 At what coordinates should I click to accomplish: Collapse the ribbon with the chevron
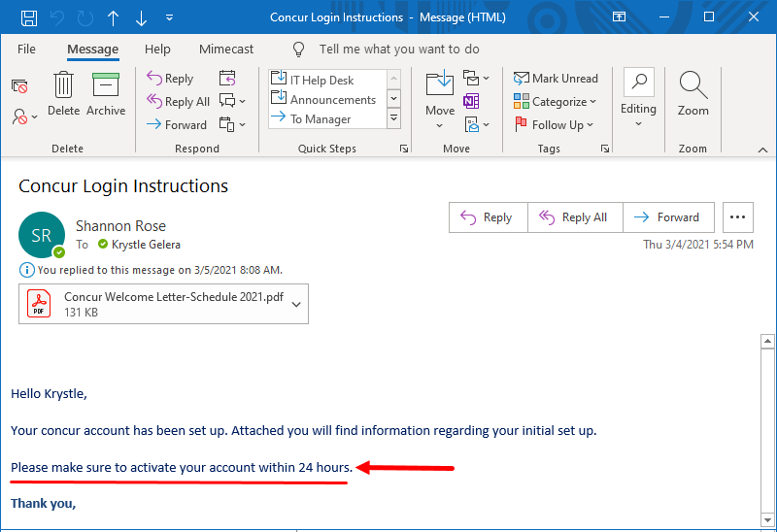click(x=762, y=150)
